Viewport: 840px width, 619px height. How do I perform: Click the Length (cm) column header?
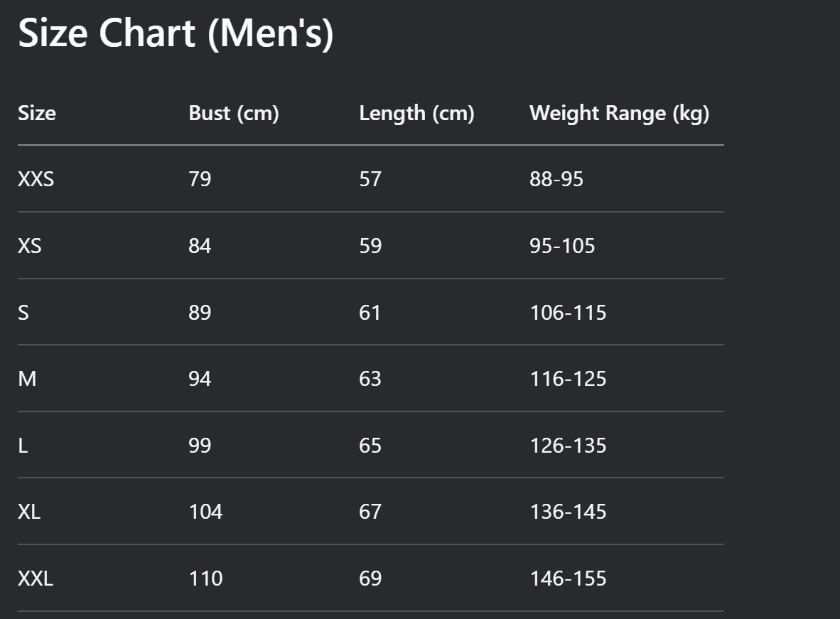416,113
